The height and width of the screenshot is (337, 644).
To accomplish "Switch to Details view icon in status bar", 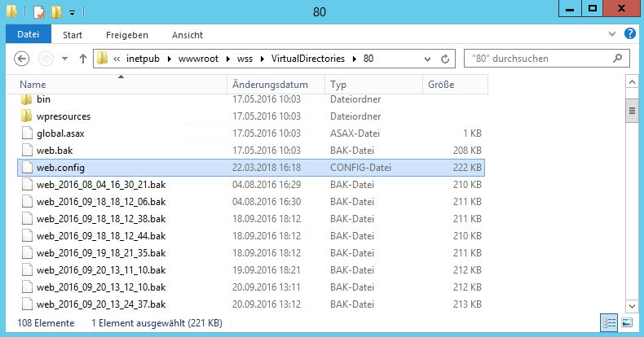I will pos(609,322).
